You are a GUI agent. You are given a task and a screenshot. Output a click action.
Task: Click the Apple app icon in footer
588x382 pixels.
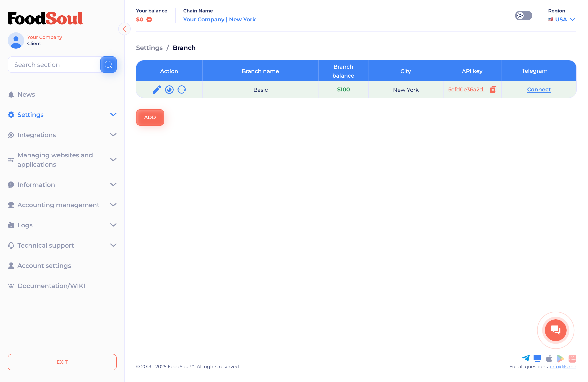(549, 358)
